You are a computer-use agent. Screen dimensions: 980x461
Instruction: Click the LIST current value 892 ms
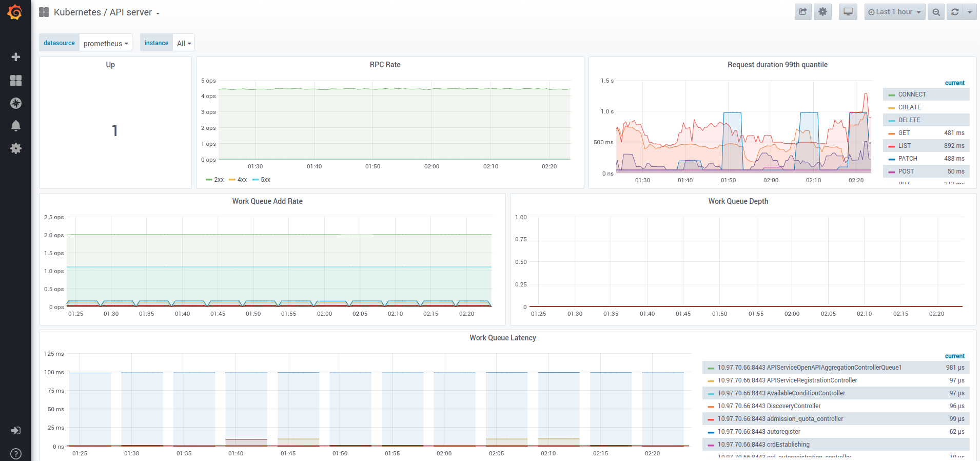coord(954,146)
